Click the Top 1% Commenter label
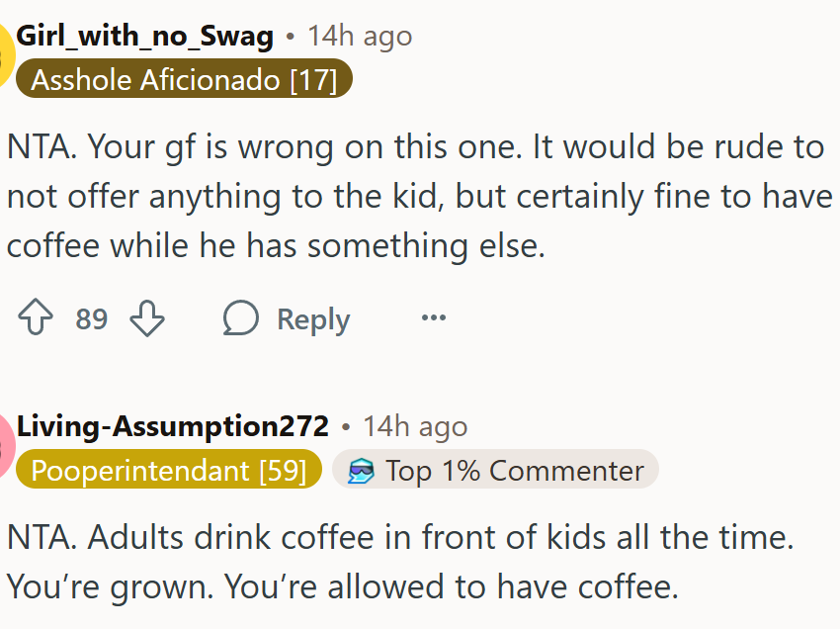The height and width of the screenshot is (629, 840). pos(515,471)
